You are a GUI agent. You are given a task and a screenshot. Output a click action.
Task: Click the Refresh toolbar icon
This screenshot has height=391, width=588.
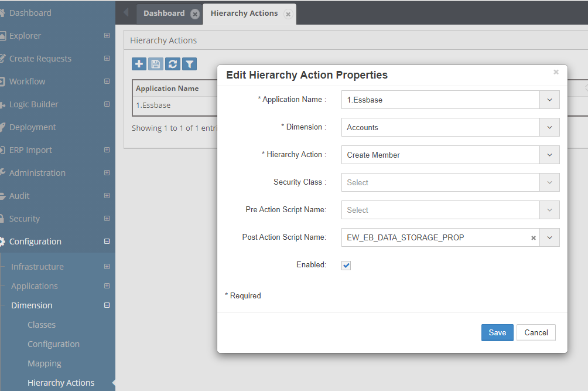(x=172, y=63)
